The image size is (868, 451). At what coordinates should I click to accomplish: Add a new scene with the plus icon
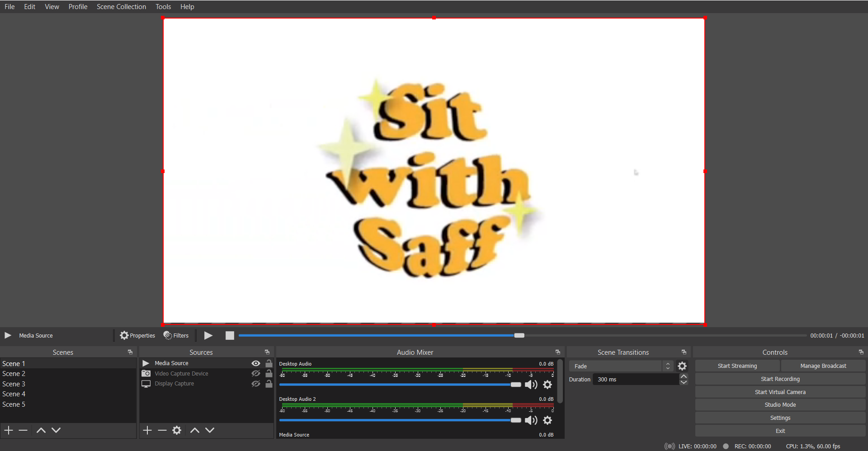pos(9,430)
